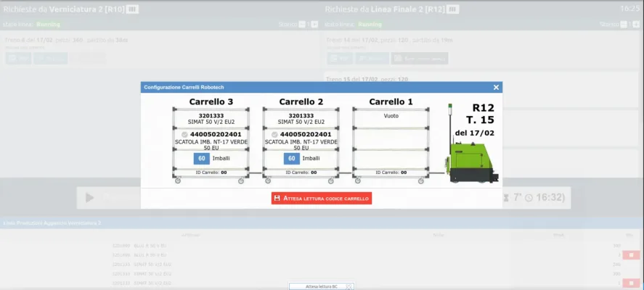
Task: Click the Carrello 2 heading
Action: [301, 101]
